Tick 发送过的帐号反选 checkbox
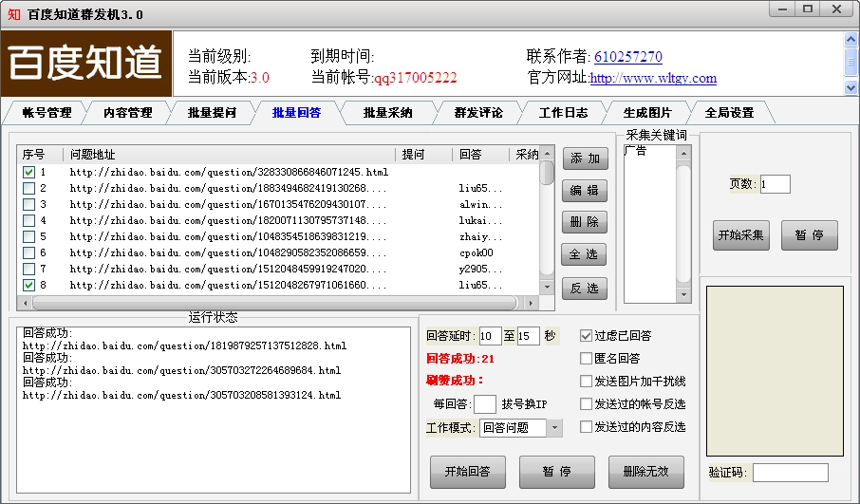The height and width of the screenshot is (504, 860). click(586, 404)
